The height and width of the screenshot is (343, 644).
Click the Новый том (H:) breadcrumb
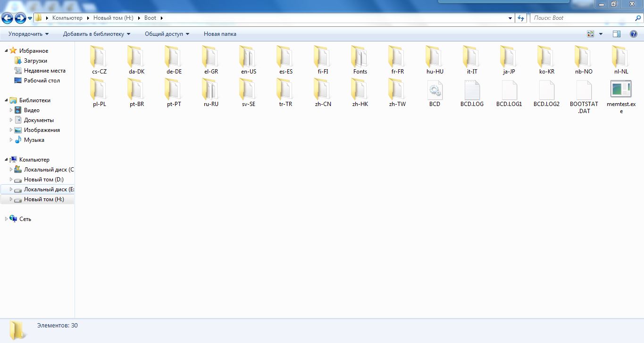pos(113,18)
